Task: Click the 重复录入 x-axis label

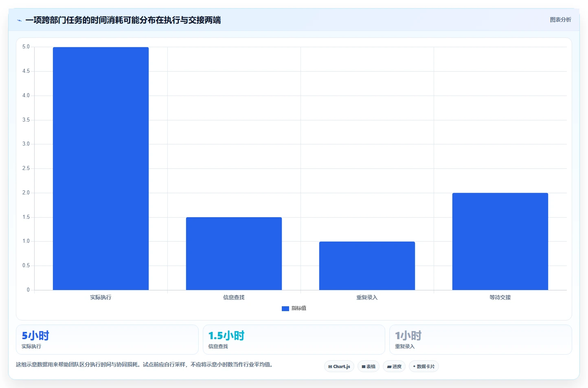Action: (x=367, y=297)
